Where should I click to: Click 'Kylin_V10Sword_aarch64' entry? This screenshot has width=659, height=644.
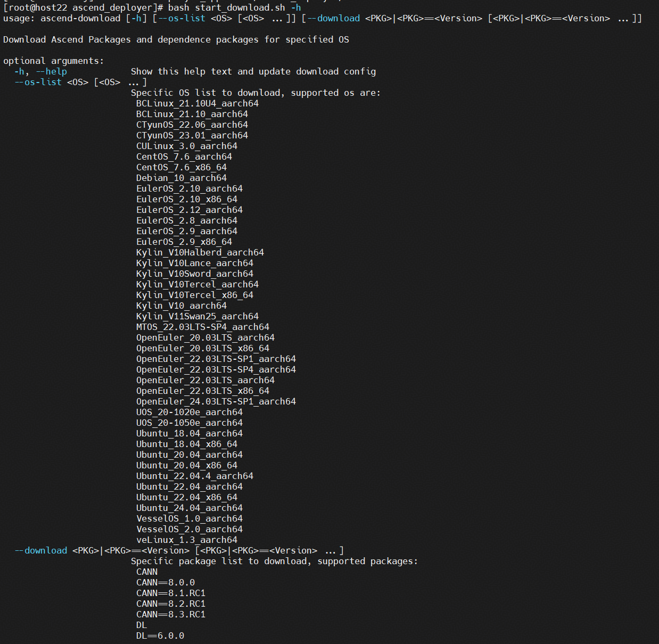tap(195, 274)
